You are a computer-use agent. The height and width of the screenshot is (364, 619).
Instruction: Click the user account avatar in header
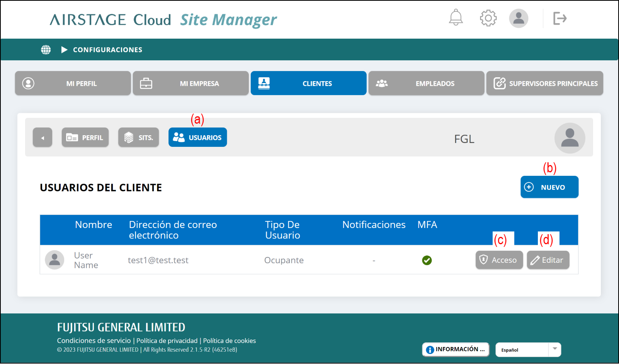tap(518, 18)
